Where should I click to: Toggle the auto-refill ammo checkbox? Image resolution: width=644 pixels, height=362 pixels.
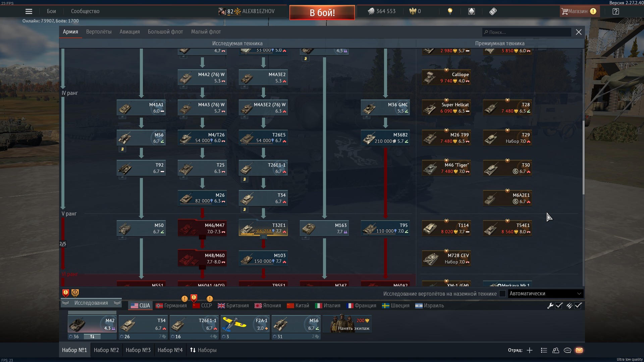pyautogui.click(x=578, y=306)
